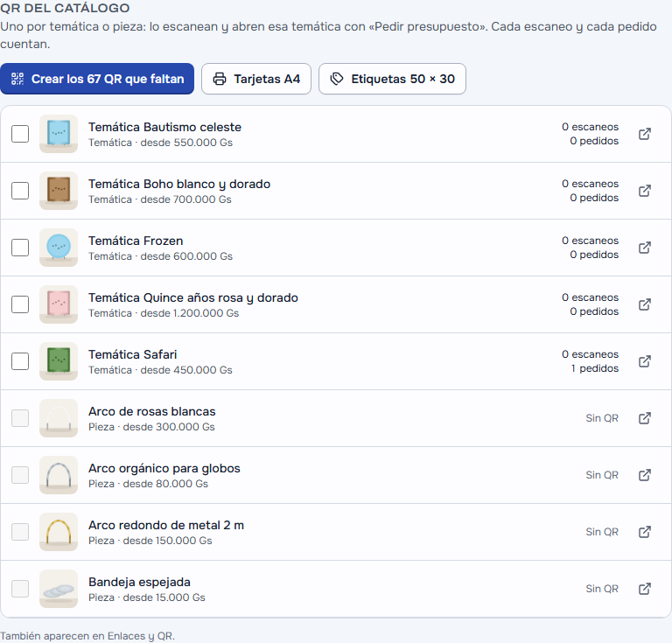Viewport: 672px width, 643px height.
Task: Print Tarjetas A4 cards
Action: point(256,79)
